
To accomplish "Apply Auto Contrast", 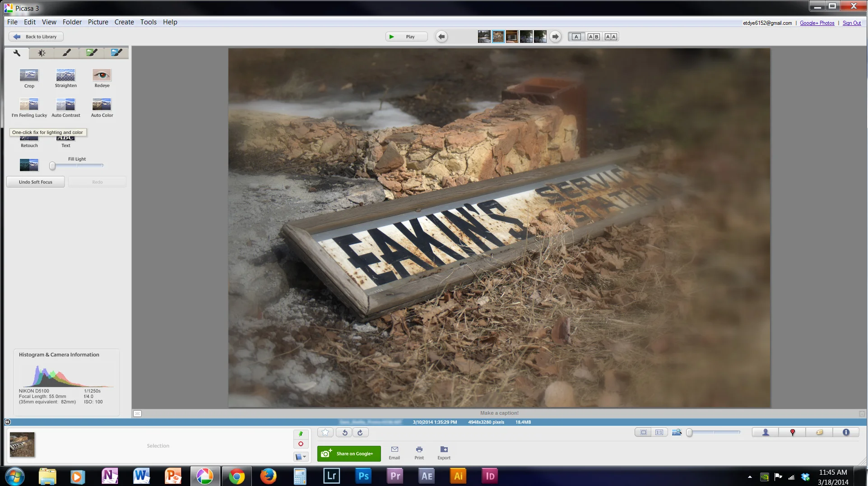I will point(65,108).
